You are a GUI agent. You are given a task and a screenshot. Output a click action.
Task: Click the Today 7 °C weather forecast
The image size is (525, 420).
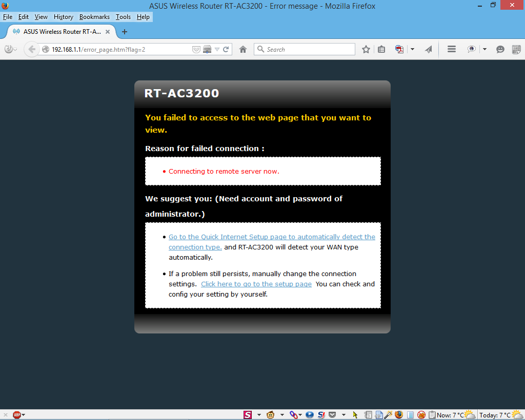(x=500, y=415)
